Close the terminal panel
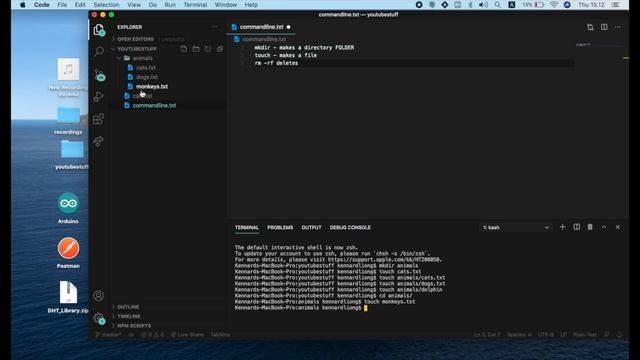 [x=618, y=227]
